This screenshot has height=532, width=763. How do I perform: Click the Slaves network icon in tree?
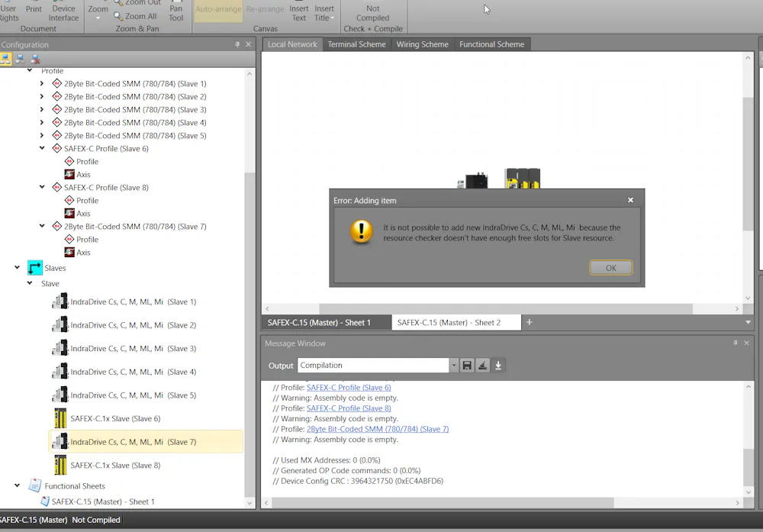pyautogui.click(x=35, y=268)
